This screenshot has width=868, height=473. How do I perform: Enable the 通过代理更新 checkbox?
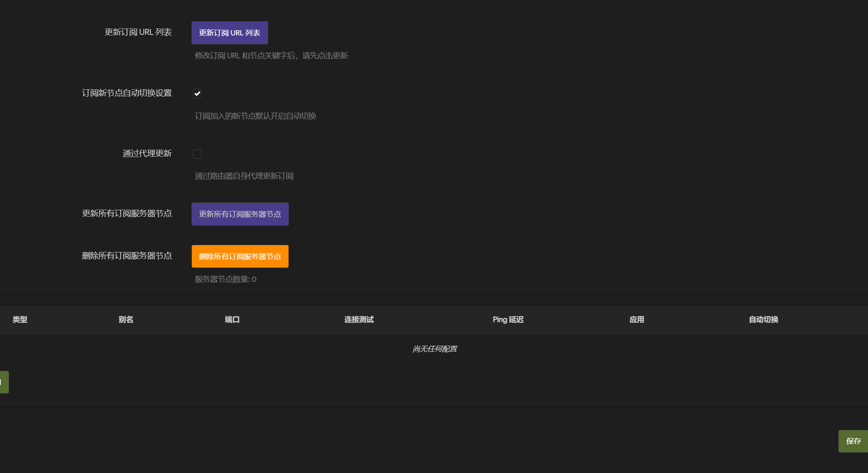(x=197, y=154)
